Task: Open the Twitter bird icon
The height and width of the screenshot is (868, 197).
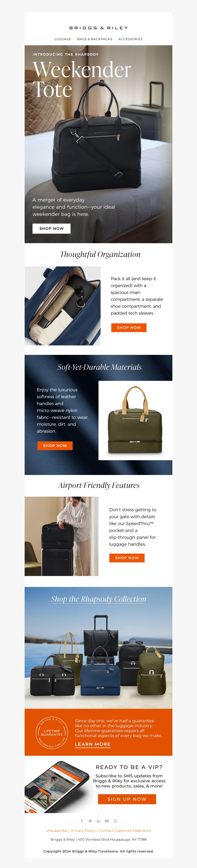Action: pos(90,821)
